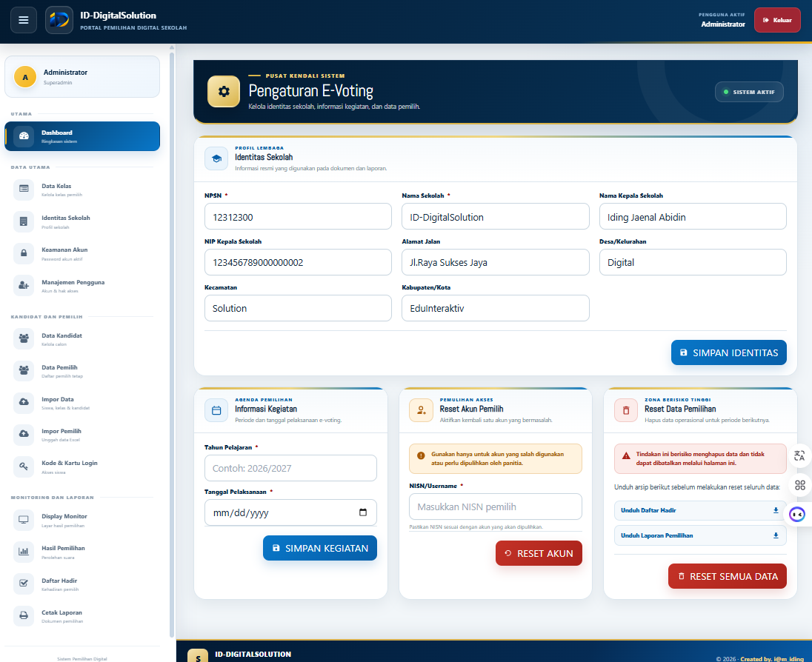Click the download icon for Unduh Daftar Hadir
Image resolution: width=812 pixels, height=662 pixels.
tap(776, 510)
